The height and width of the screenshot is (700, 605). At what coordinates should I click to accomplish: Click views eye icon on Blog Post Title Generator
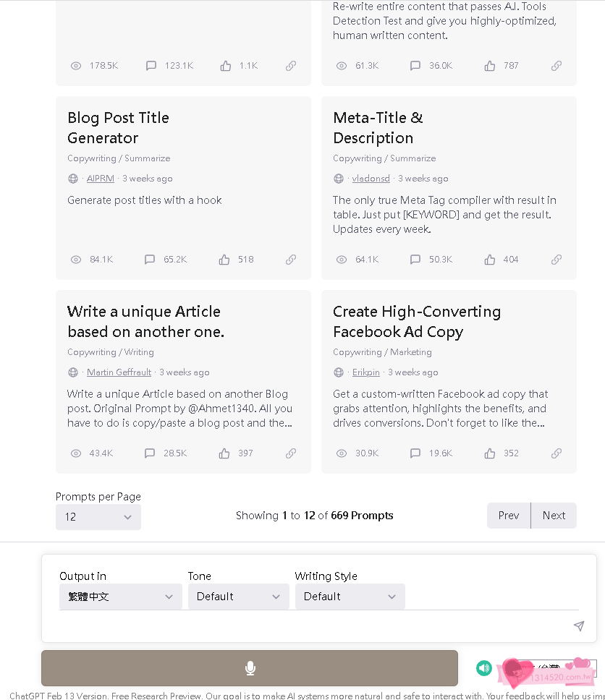(x=76, y=260)
